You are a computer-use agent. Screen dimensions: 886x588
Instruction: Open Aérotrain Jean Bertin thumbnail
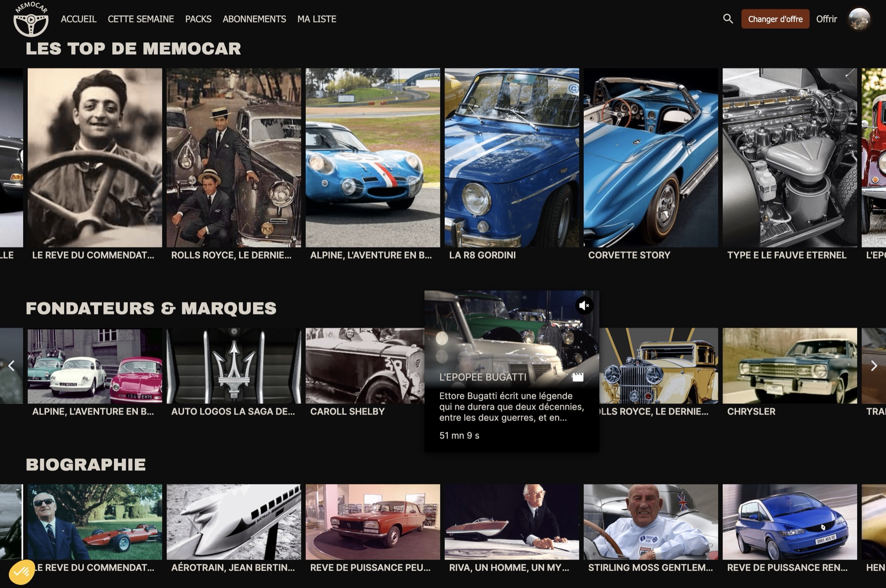234,522
